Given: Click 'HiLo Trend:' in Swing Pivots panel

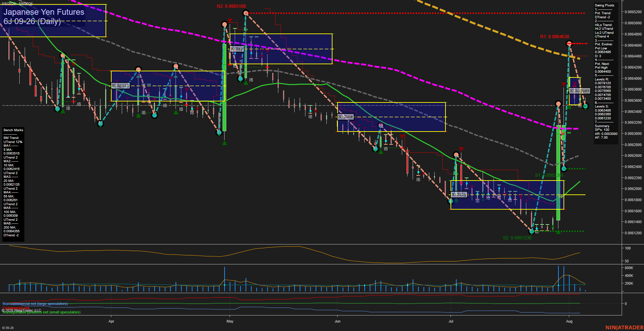Looking at the screenshot, I should tap(604, 25).
